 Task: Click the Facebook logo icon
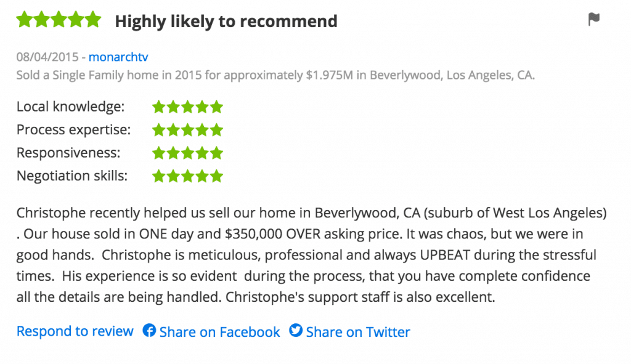pos(149,331)
